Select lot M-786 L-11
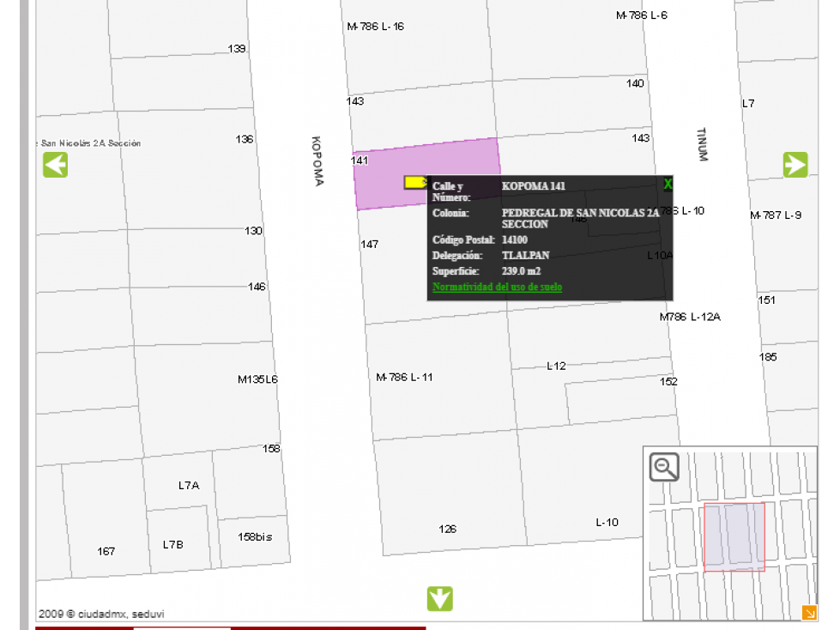This screenshot has height=630, width=840. tap(404, 377)
